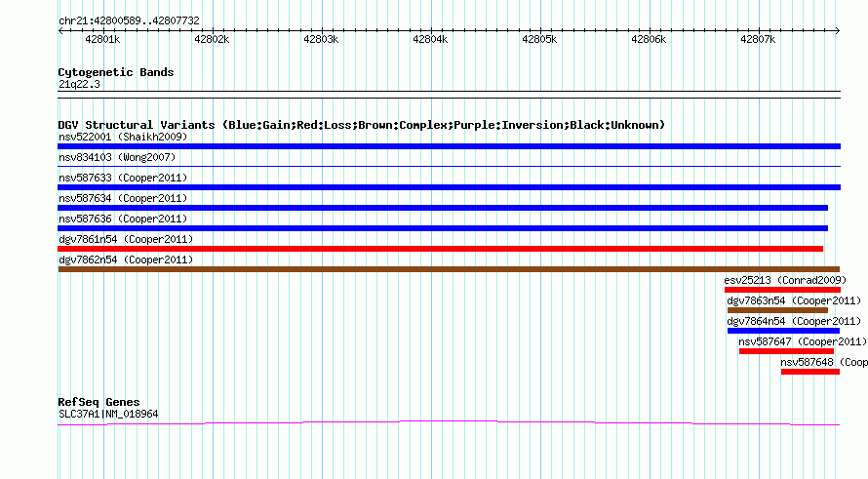The height and width of the screenshot is (479, 868).
Task: Click the red bar under esv25213
Action: [782, 290]
